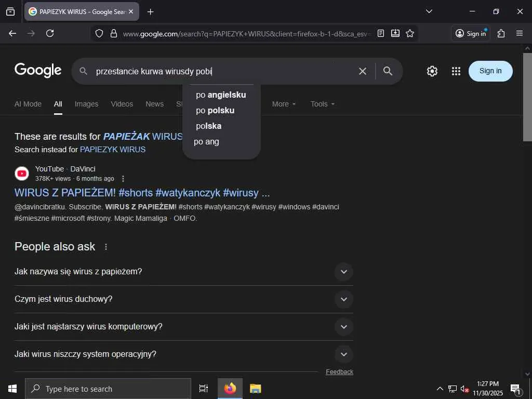This screenshot has height=399, width=532.
Task: Expand the More search filters dropdown
Action: [x=284, y=104]
